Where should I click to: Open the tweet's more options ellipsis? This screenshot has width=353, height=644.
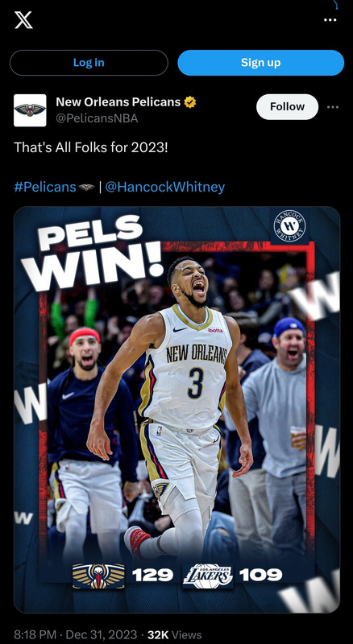click(332, 107)
